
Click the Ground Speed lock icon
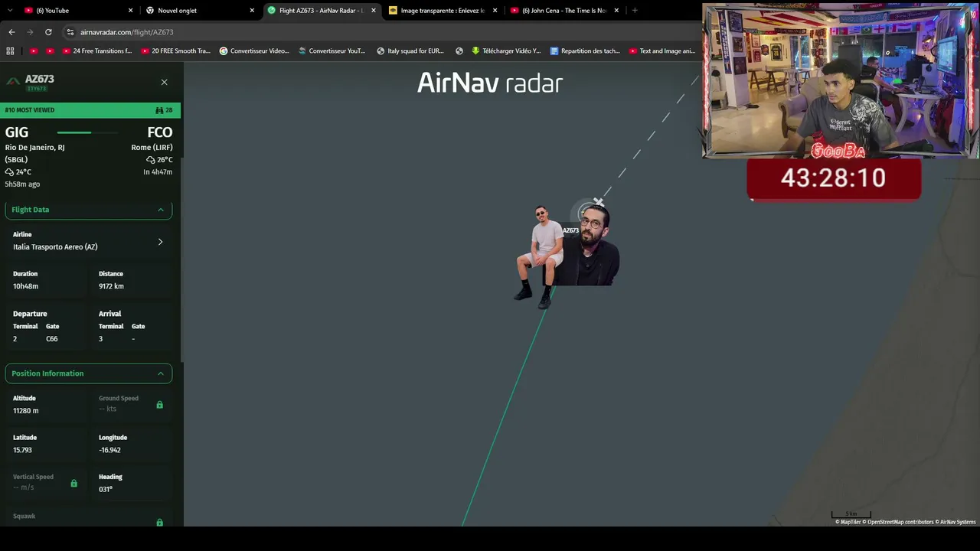(x=159, y=405)
